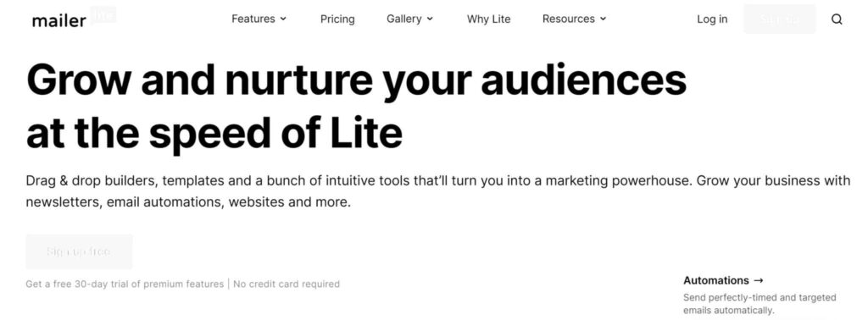The width and height of the screenshot is (868, 320).
Task: Open the search magnifier icon
Action: pos(837,19)
